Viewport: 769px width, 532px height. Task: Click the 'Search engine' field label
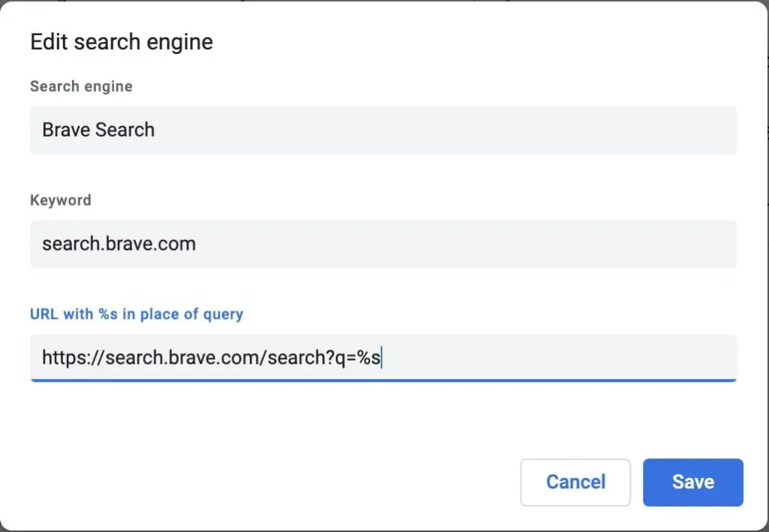coord(81,87)
